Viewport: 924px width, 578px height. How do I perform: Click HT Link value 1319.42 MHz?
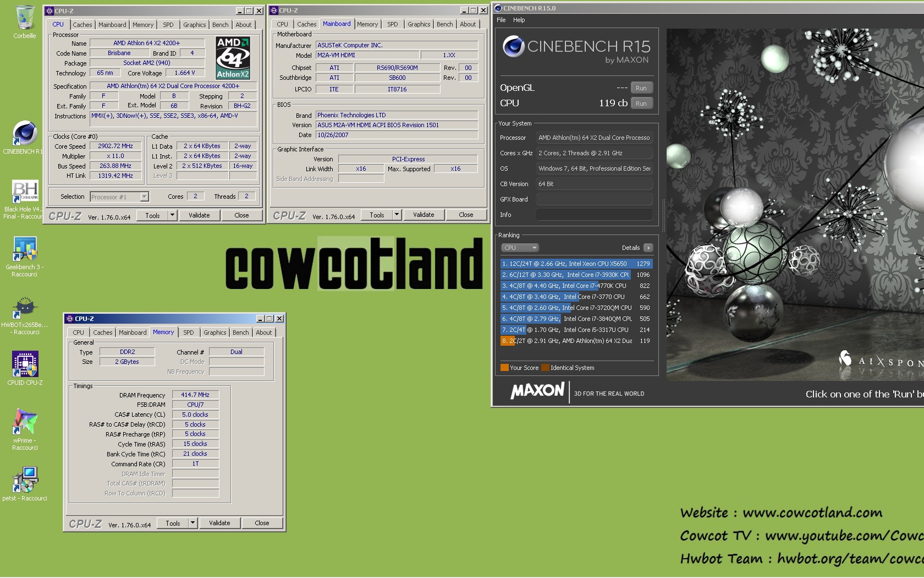pyautogui.click(x=116, y=176)
